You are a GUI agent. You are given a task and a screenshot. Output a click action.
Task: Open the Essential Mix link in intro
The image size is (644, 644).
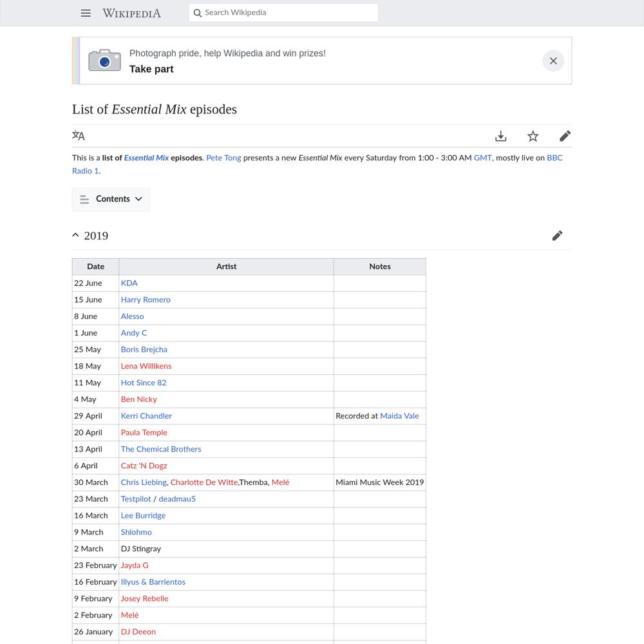click(146, 158)
